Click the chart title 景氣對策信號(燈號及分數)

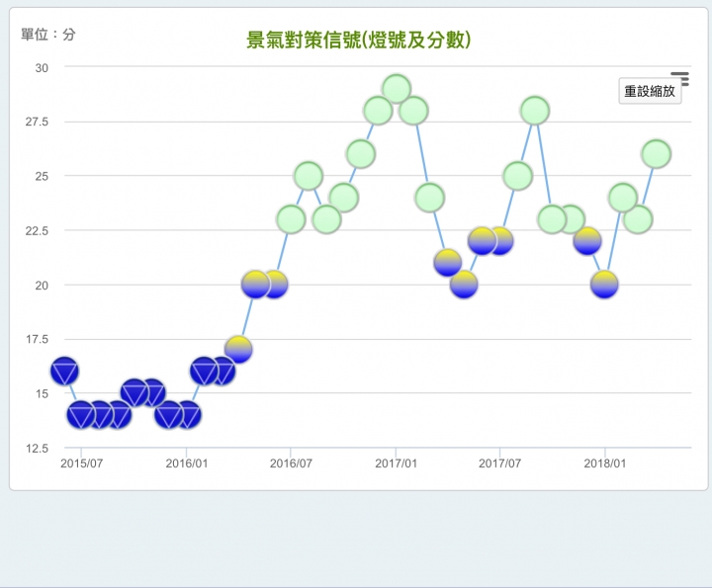(358, 40)
